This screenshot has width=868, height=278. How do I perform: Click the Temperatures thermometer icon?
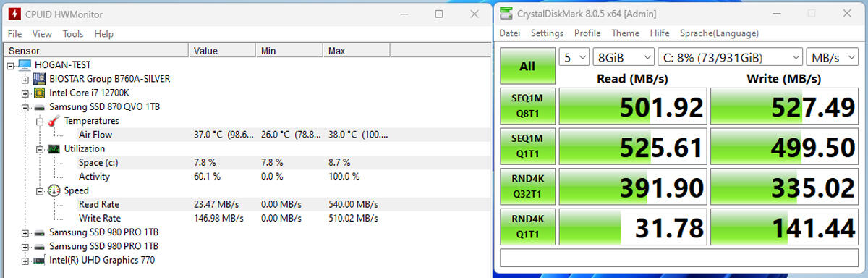[x=54, y=121]
